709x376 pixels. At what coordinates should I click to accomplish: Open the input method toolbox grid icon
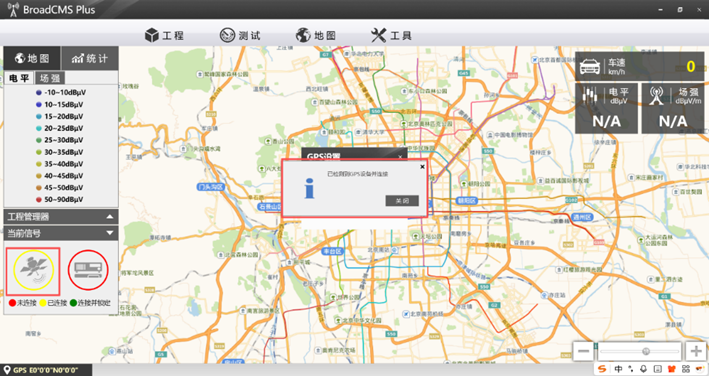[685, 369]
